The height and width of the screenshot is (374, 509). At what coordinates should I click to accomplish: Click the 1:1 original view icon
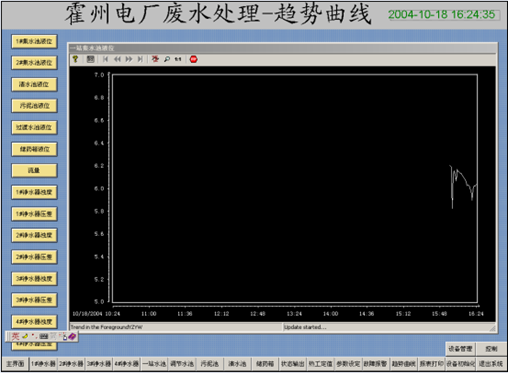pos(178,59)
